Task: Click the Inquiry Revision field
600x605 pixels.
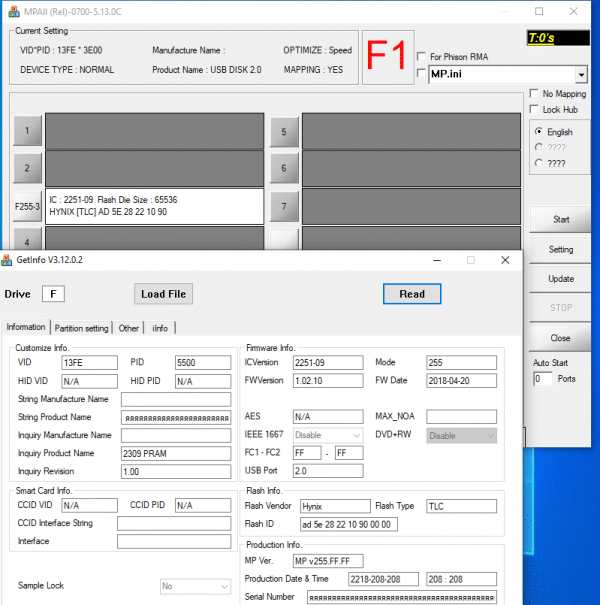Action: 176,471
